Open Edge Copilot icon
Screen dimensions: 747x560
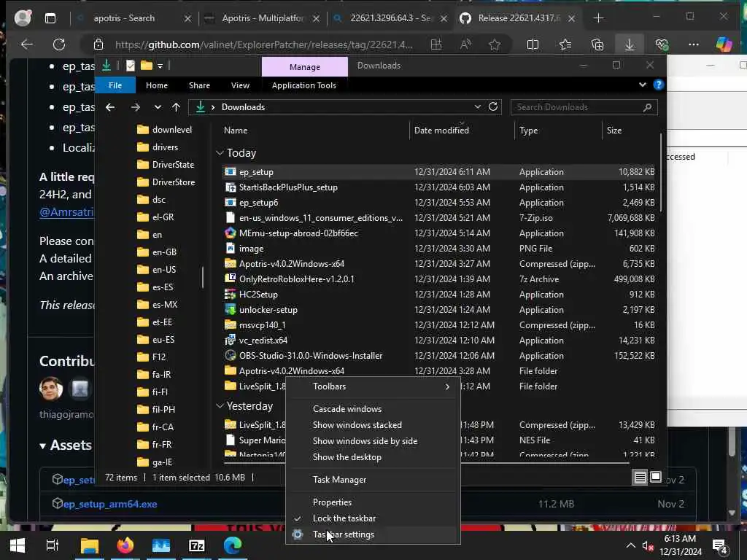pyautogui.click(x=724, y=44)
